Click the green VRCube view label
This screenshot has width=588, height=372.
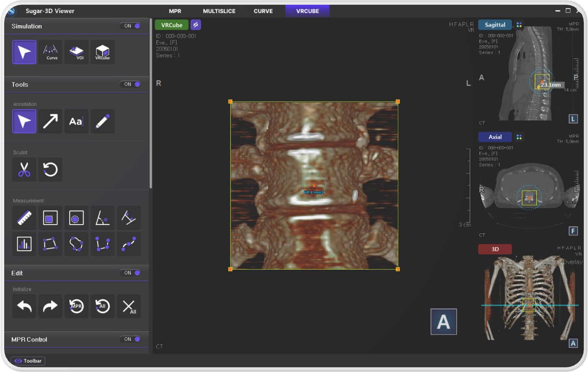coord(172,25)
